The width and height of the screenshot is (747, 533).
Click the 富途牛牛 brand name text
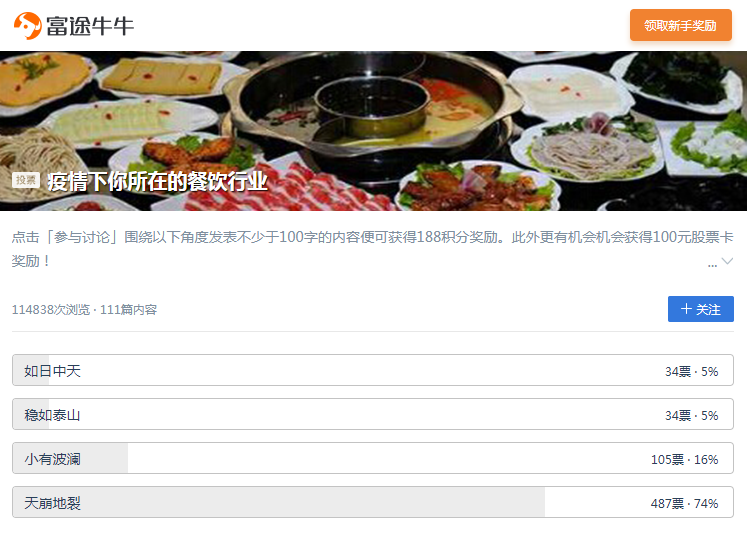click(x=90, y=26)
